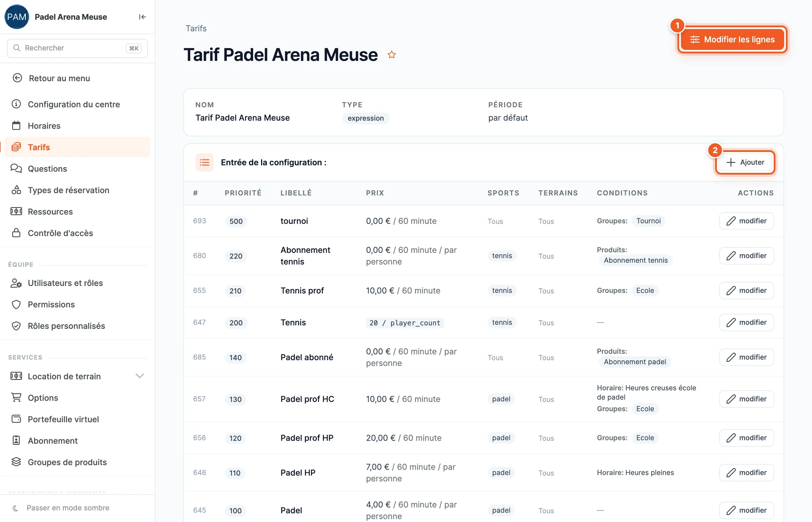Click the Tarifs coins icon
This screenshot has height=522, width=812.
point(16,147)
